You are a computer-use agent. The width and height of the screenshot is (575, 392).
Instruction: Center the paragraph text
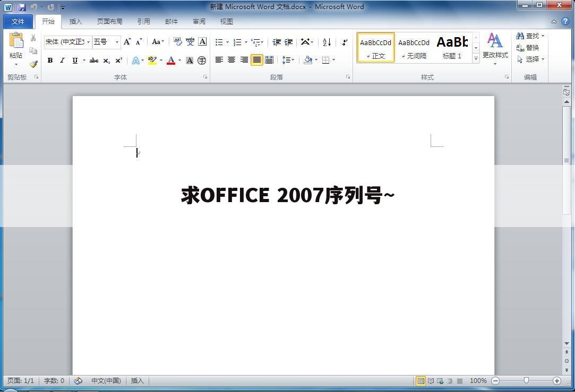(231, 60)
